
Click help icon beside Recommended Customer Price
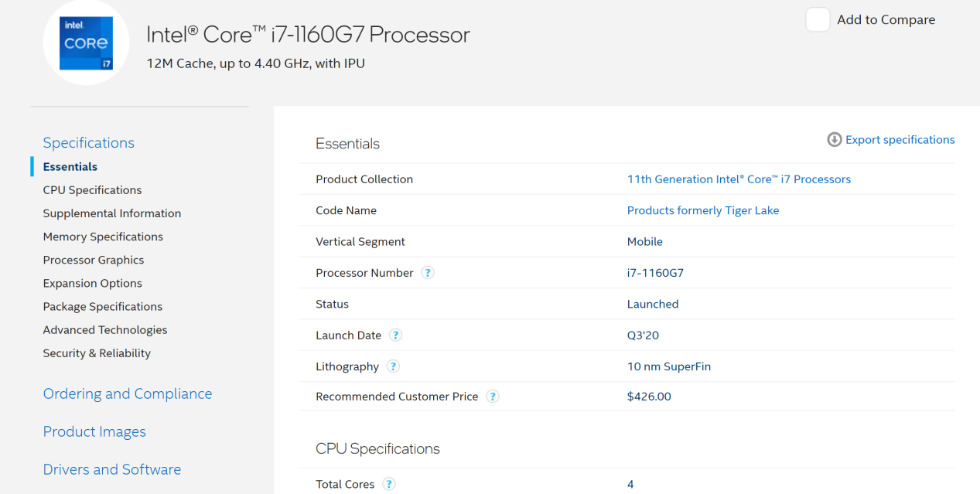coord(492,397)
